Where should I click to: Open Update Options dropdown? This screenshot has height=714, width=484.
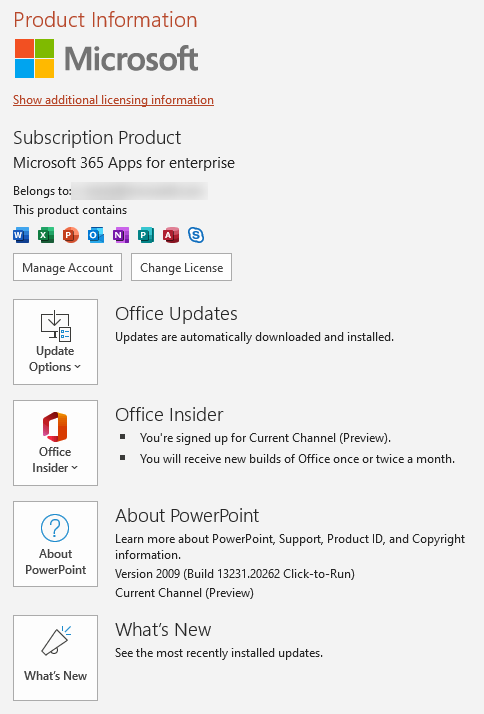click(56, 342)
